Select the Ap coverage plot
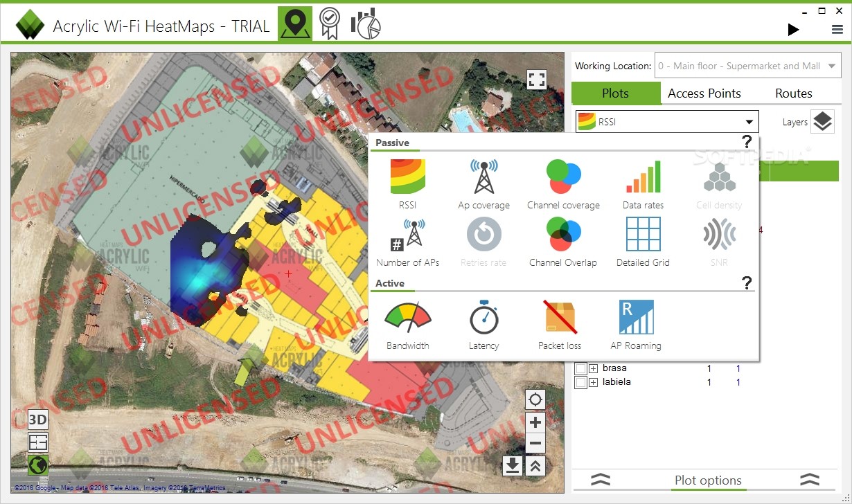This screenshot has width=852, height=504. (x=483, y=177)
